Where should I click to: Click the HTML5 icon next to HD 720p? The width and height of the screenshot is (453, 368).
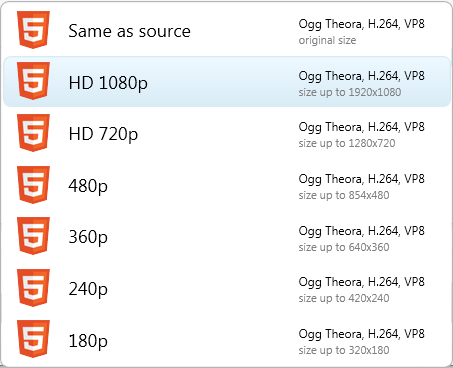pyautogui.click(x=33, y=133)
